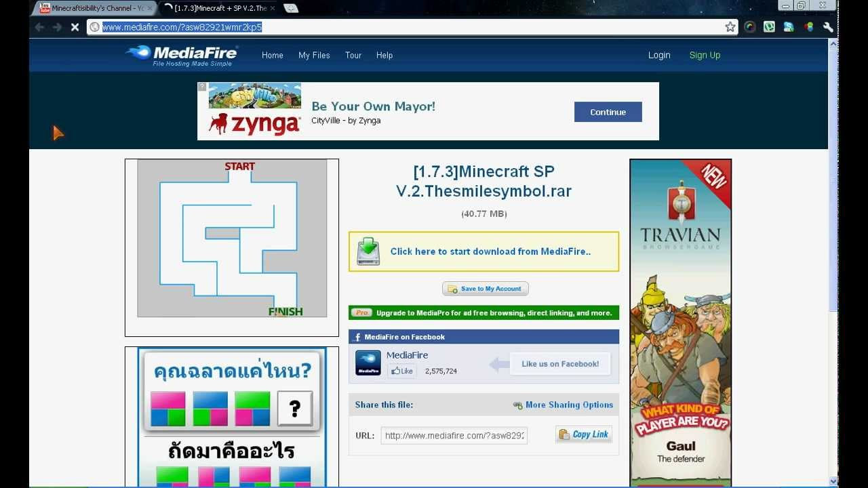The height and width of the screenshot is (488, 868).
Task: Open the Tour page link
Action: (353, 56)
